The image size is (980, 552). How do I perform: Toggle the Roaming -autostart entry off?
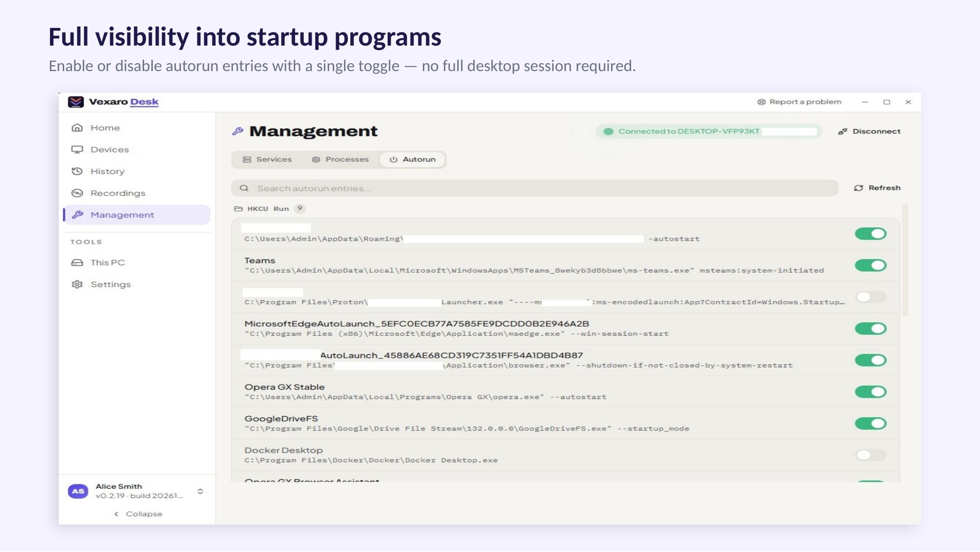coord(871,234)
